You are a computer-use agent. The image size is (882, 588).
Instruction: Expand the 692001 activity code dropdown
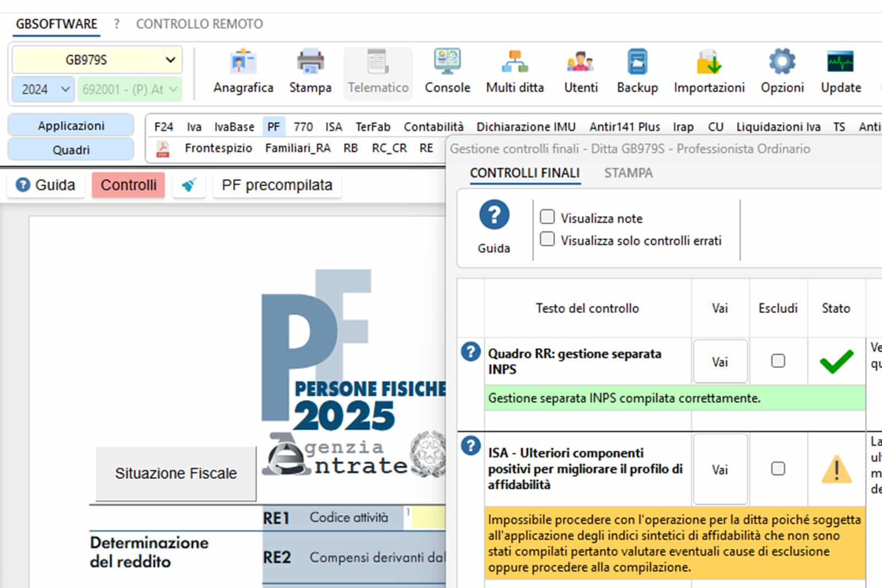[173, 89]
